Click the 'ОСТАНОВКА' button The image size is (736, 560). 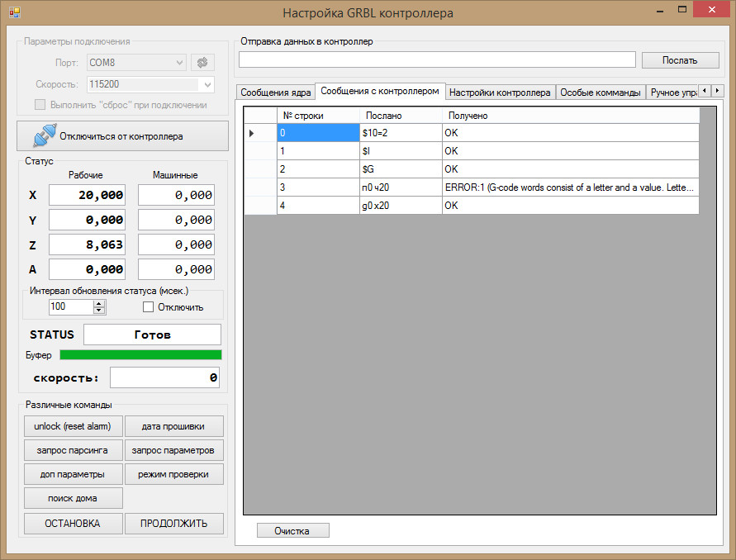pyautogui.click(x=74, y=524)
